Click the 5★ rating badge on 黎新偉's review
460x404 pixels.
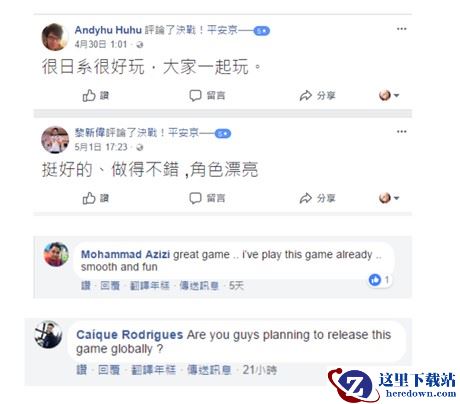point(223,134)
